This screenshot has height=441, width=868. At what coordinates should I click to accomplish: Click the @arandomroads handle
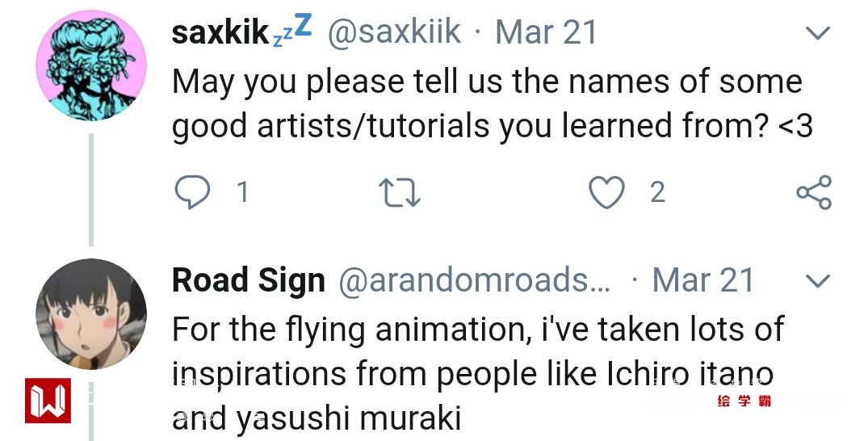475,280
